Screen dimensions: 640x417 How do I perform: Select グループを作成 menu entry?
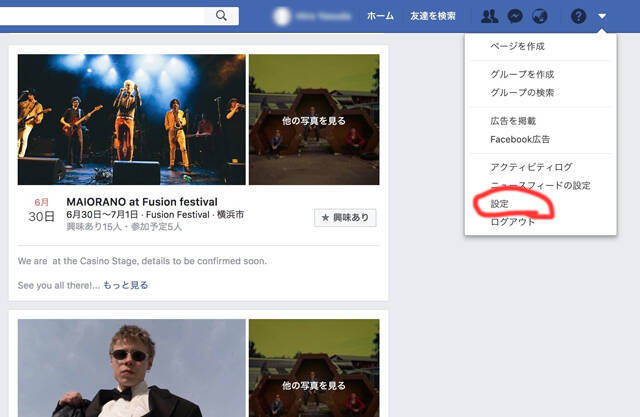tap(522, 74)
